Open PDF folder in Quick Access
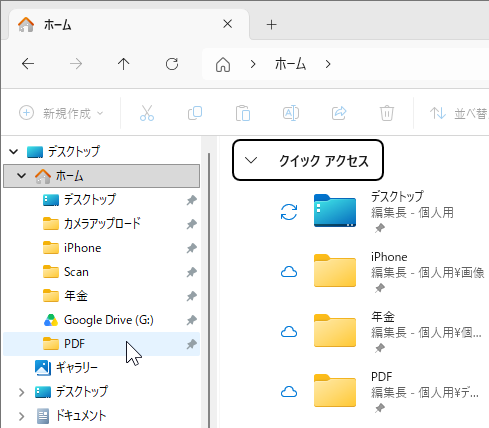 (x=335, y=391)
